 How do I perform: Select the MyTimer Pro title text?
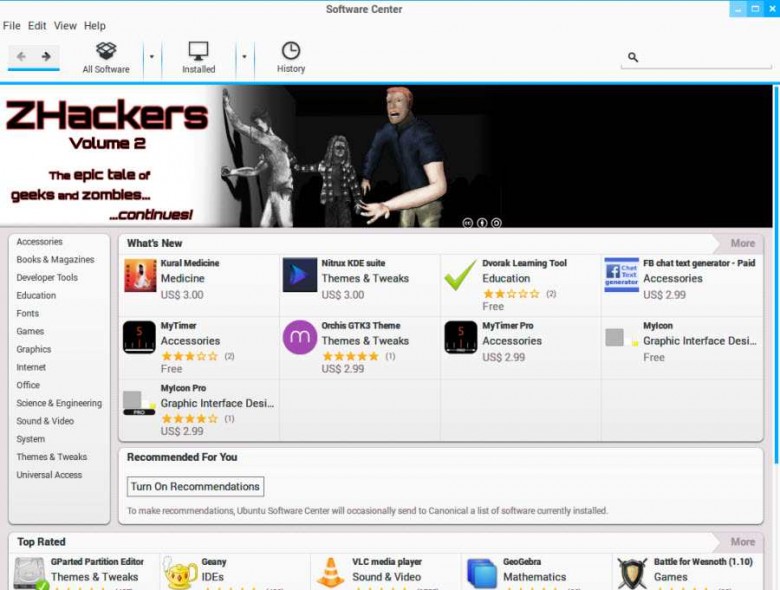(507, 325)
